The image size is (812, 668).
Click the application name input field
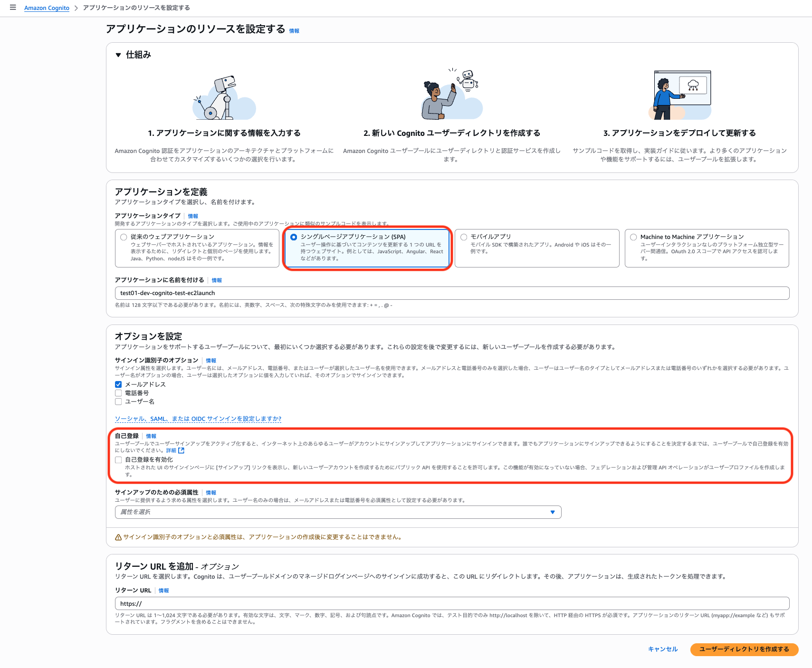tap(452, 293)
